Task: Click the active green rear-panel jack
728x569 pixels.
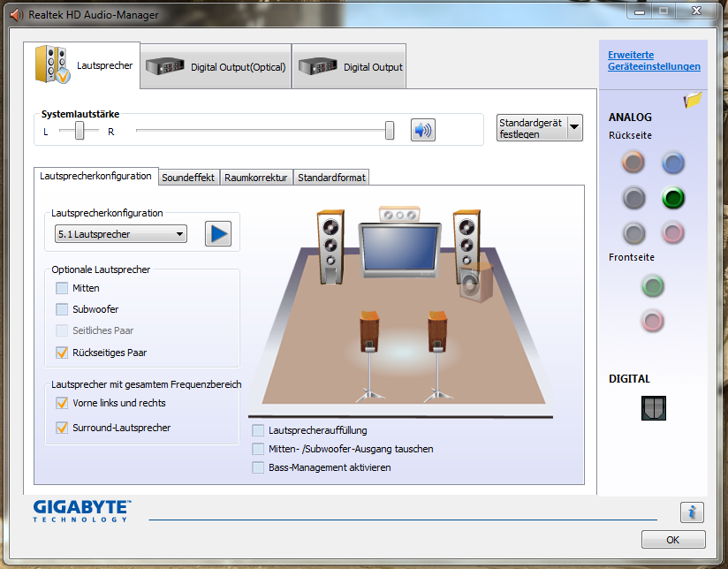Action: [672, 198]
